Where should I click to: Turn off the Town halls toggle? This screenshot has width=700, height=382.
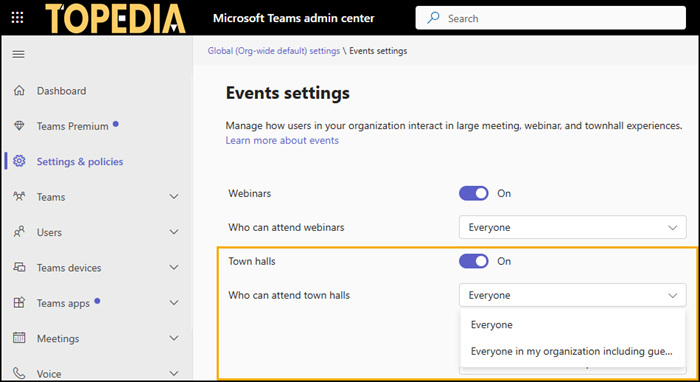click(x=474, y=261)
